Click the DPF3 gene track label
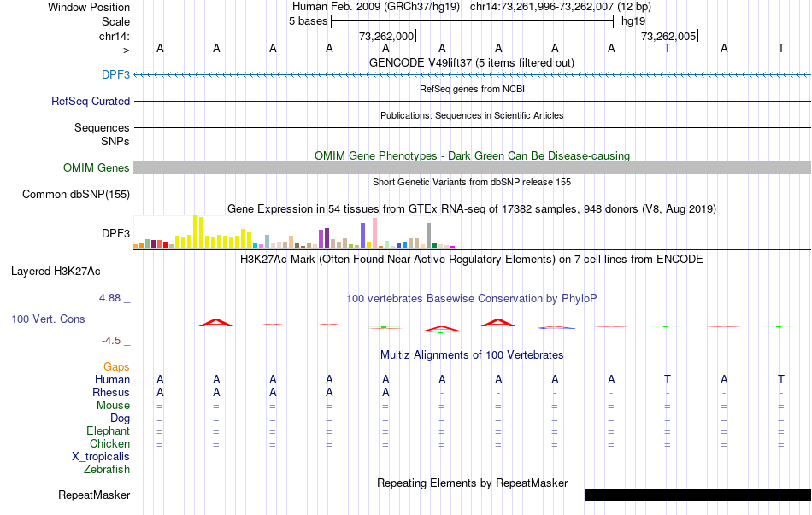 coord(115,74)
